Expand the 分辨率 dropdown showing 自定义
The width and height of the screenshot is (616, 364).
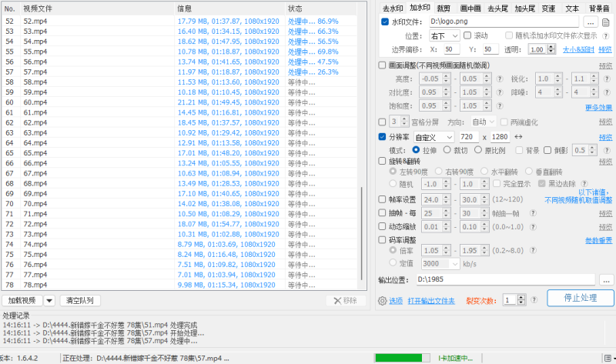point(434,136)
